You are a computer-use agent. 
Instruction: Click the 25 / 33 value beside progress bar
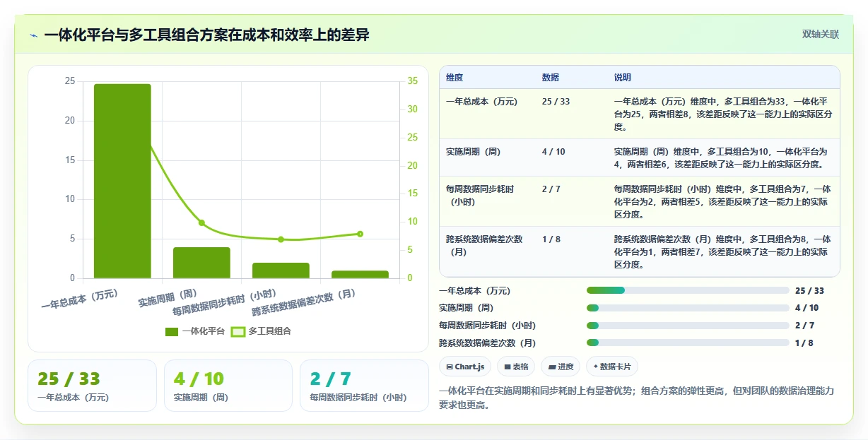[x=809, y=290]
